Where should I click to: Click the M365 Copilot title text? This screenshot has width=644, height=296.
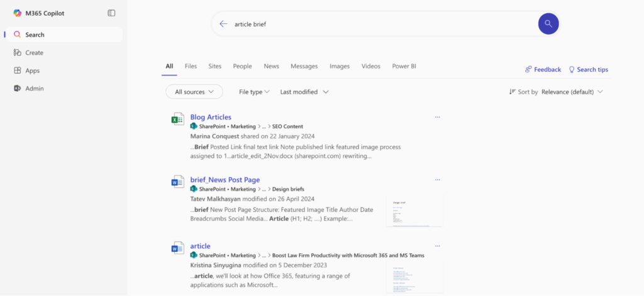click(x=45, y=13)
